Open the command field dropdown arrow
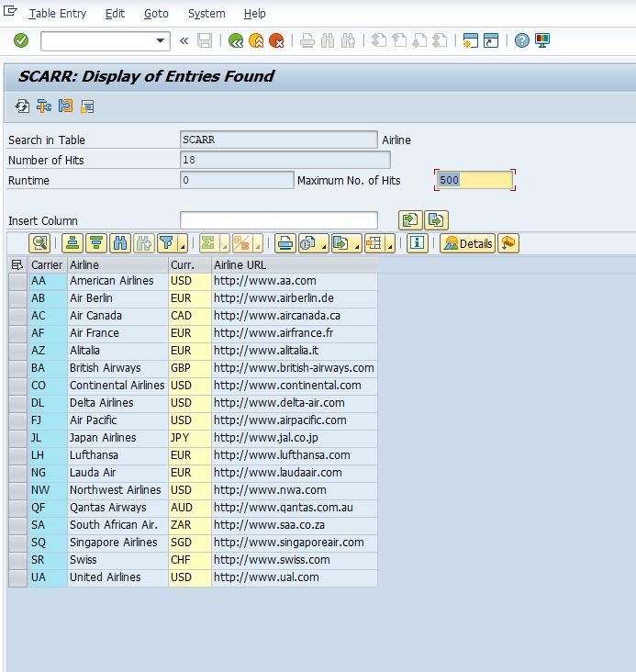Image resolution: width=636 pixels, height=672 pixels. click(161, 40)
